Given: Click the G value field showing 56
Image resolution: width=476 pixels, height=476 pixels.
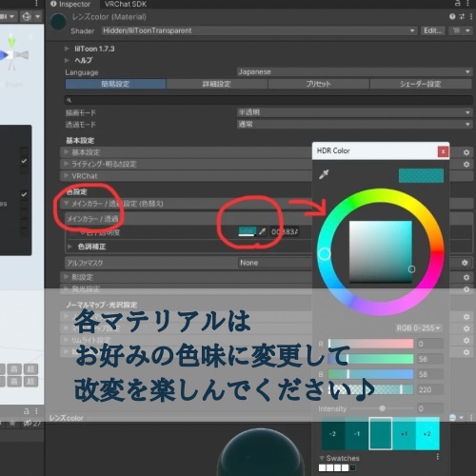Looking at the screenshot, I should (429, 359).
